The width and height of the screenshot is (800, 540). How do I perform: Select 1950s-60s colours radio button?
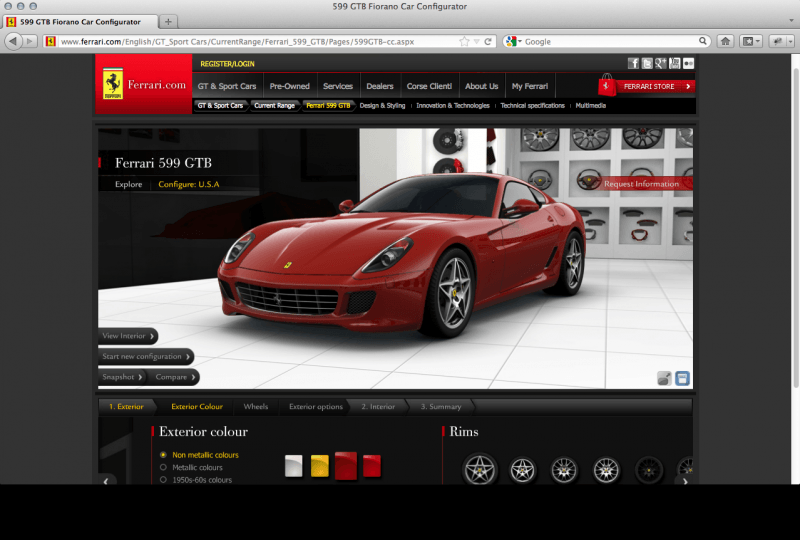[x=163, y=480]
